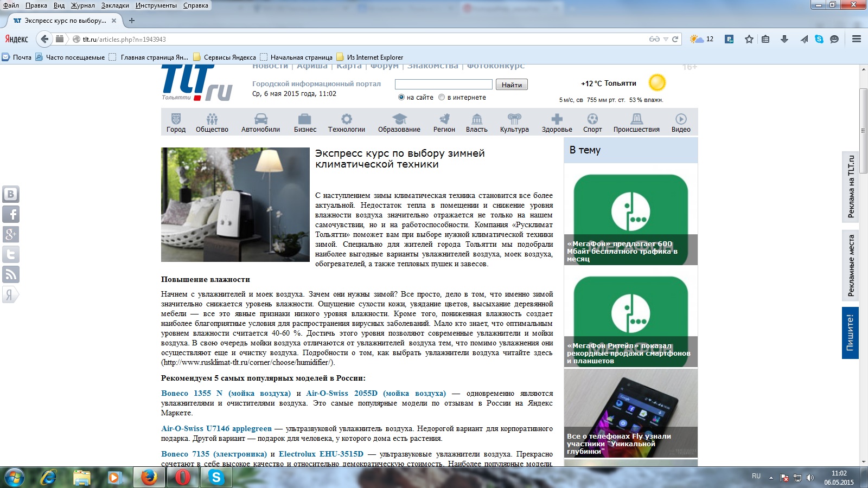The image size is (868, 488).
Task: Show hidden system tray icons
Action: (x=771, y=478)
